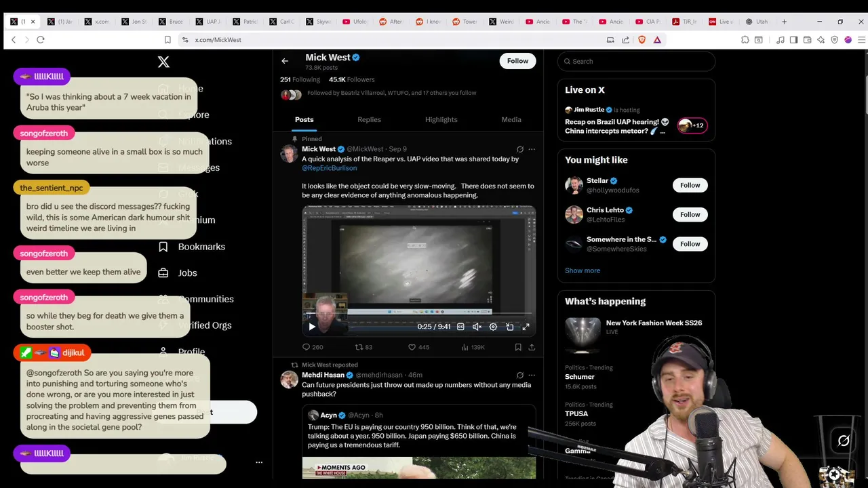Image resolution: width=868 pixels, height=488 pixels.
Task: Go back using the profile header arrow
Action: coord(285,61)
